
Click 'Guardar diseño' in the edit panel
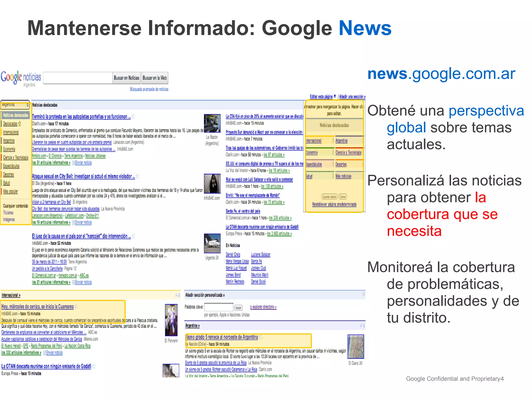tap(329, 197)
